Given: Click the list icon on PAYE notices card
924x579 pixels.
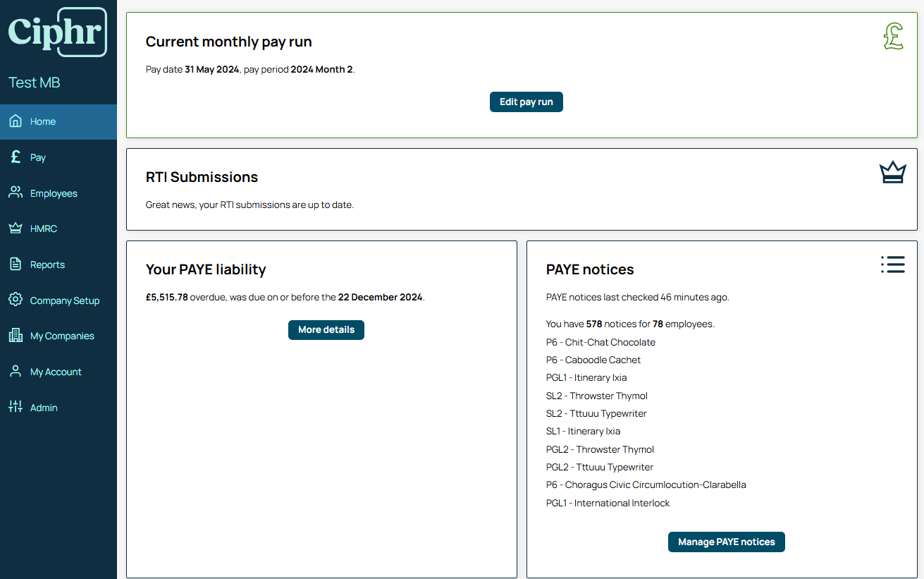Looking at the screenshot, I should point(892,264).
